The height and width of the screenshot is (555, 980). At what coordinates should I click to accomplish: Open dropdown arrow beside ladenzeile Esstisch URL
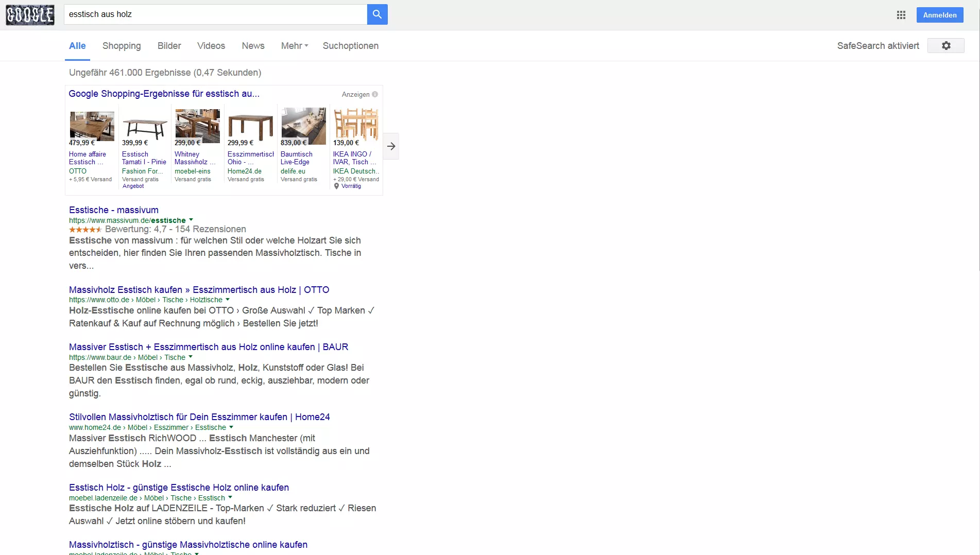230,497
